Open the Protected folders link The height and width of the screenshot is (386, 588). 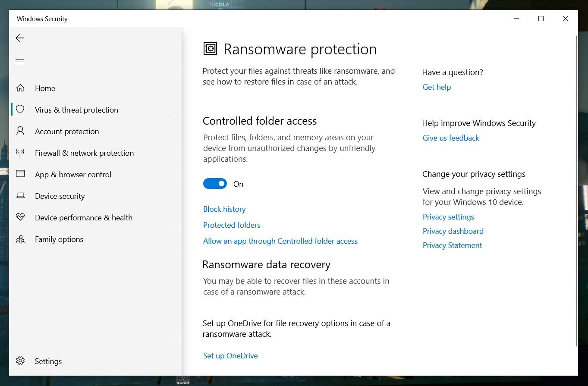(x=232, y=225)
